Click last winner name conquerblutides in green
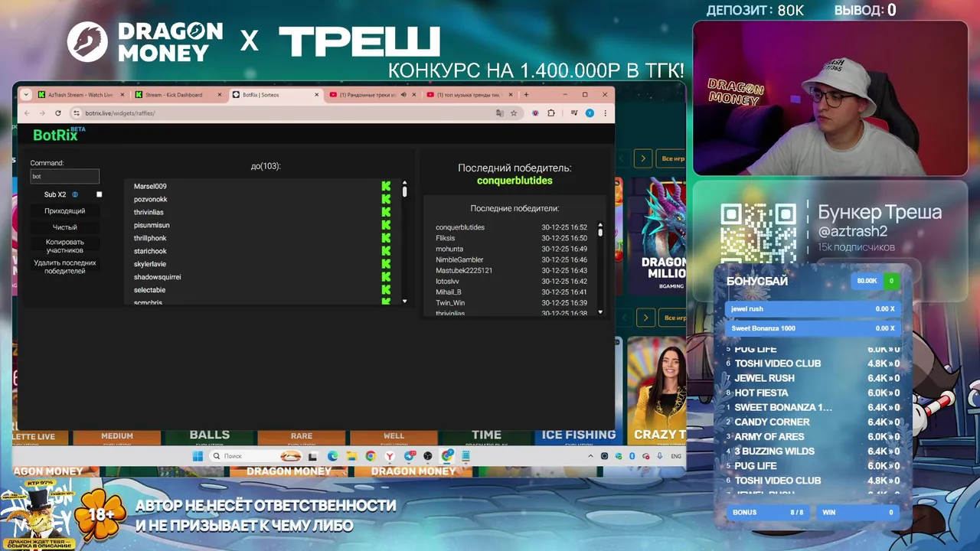Screen dimensions: 980x551 pos(514,181)
